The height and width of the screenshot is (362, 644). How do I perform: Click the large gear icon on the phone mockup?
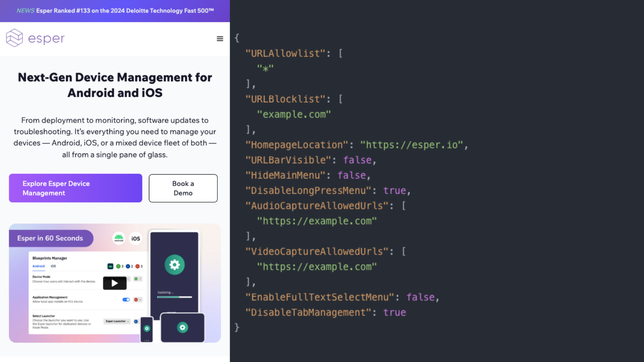(x=174, y=265)
